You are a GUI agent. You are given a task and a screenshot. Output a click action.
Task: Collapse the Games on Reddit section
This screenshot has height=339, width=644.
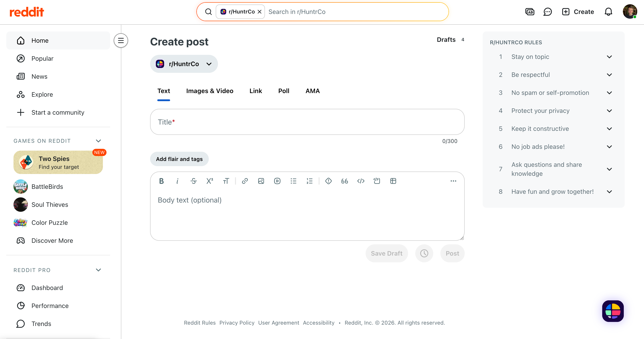point(98,141)
